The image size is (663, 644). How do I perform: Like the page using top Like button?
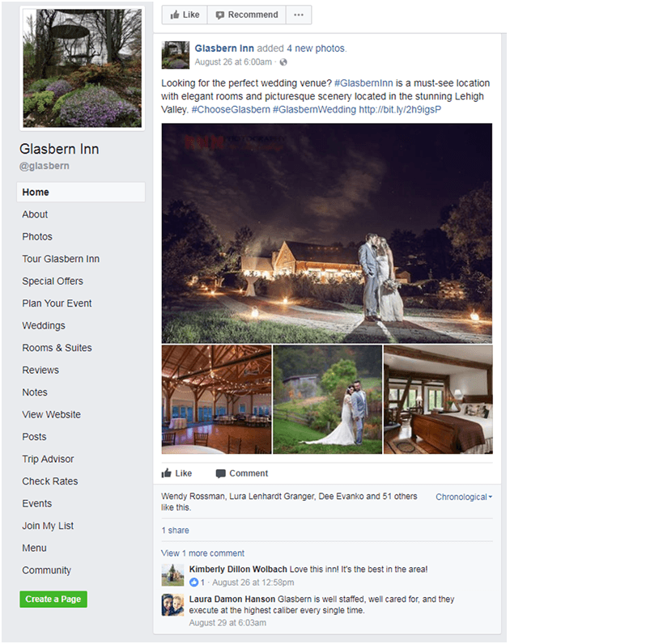(185, 15)
